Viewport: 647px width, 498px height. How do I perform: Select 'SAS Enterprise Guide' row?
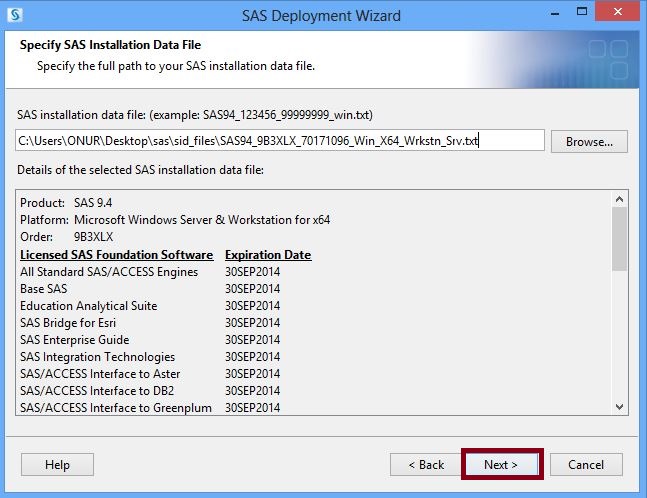point(150,340)
